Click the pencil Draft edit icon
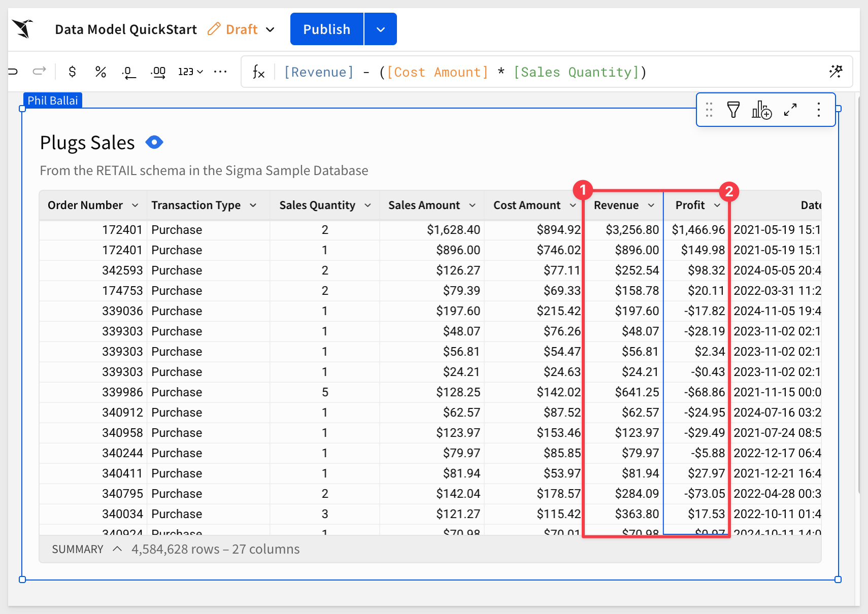Image resolution: width=868 pixels, height=614 pixels. (x=214, y=29)
